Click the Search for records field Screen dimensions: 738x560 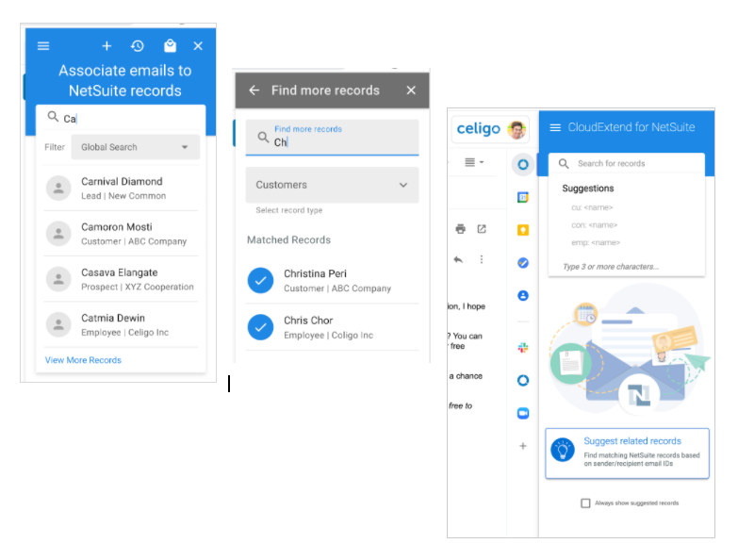tap(627, 163)
